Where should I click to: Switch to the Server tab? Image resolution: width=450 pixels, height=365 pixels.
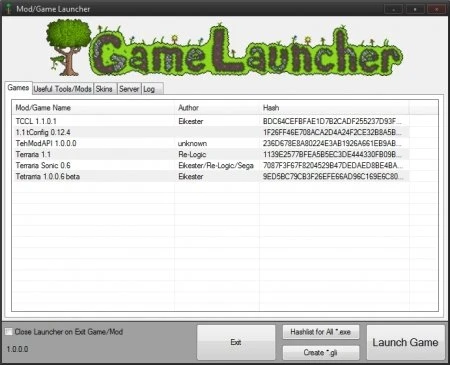tap(129, 89)
